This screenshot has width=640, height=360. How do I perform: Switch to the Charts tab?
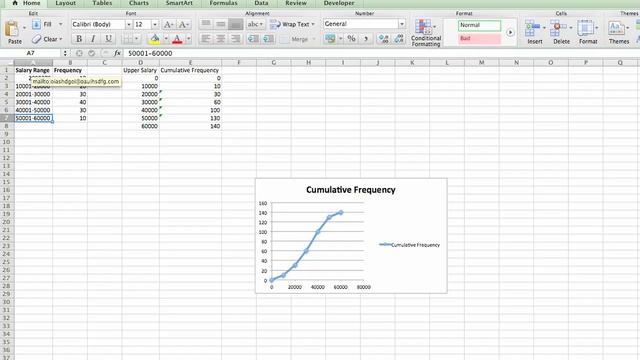139,3
